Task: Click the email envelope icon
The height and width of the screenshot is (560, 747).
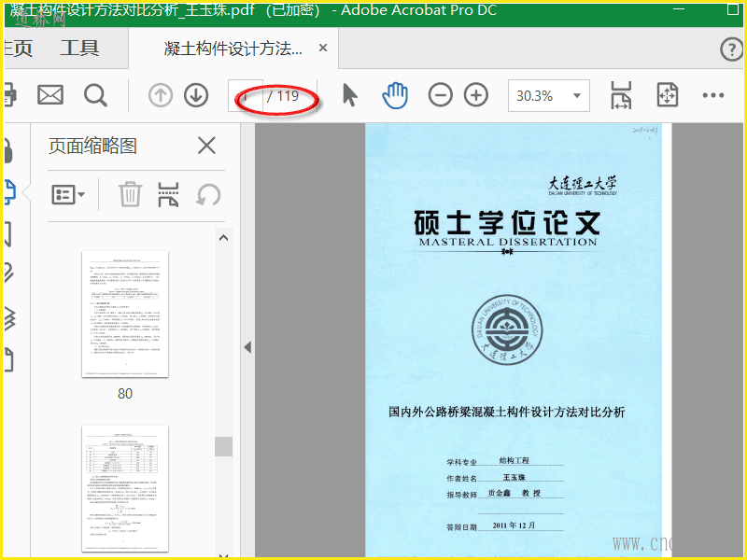Action: click(x=50, y=95)
